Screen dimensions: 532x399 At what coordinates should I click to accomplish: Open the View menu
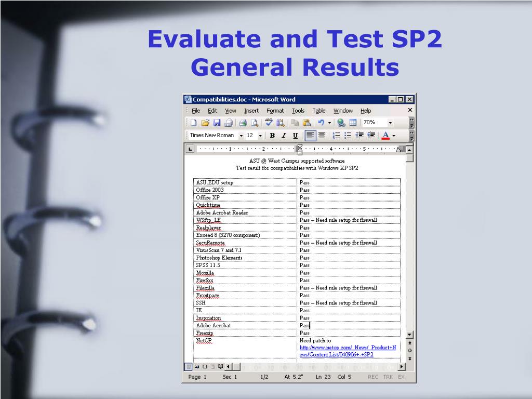click(x=230, y=111)
